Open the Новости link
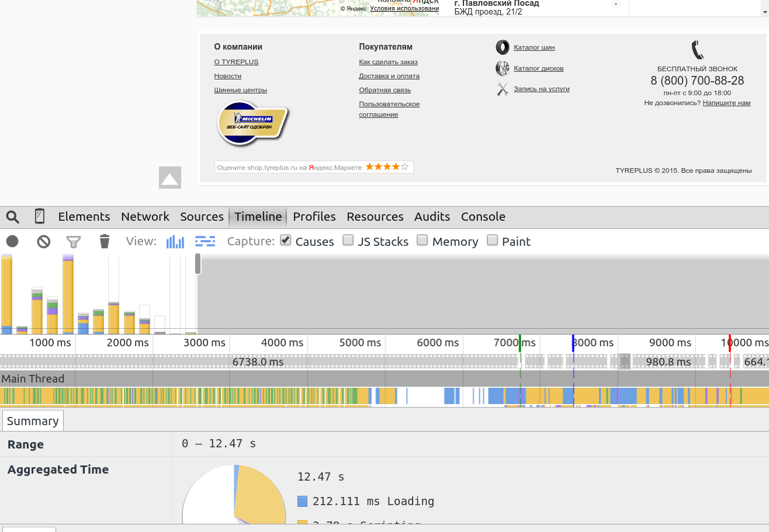The width and height of the screenshot is (769, 532). (228, 76)
